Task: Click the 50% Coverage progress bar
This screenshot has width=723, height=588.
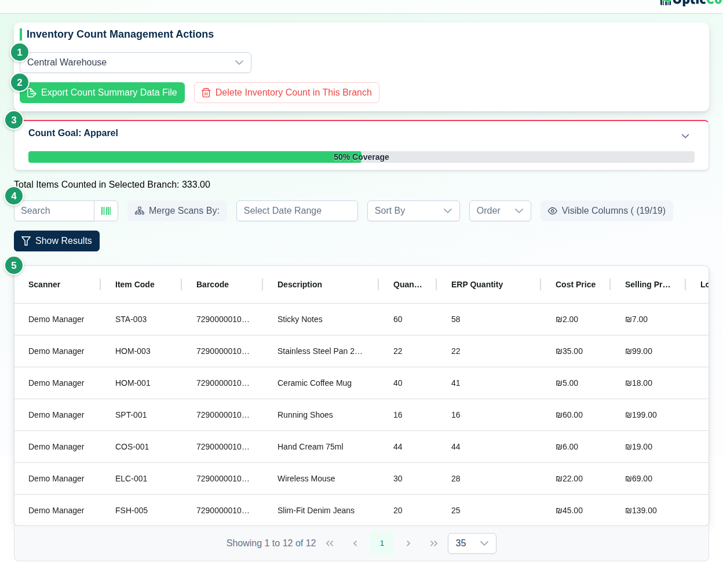Action: (x=362, y=157)
